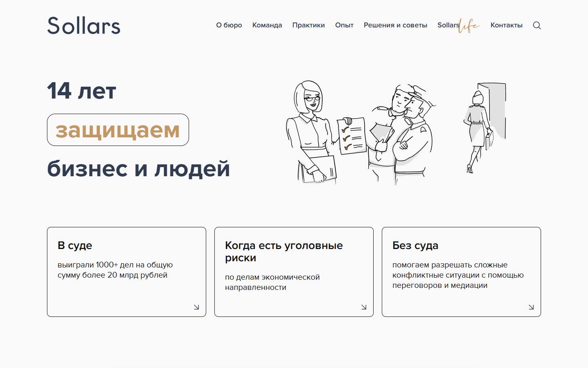This screenshot has width=588, height=368.
Task: Open «Решения и советы» menu item
Action: 395,25
